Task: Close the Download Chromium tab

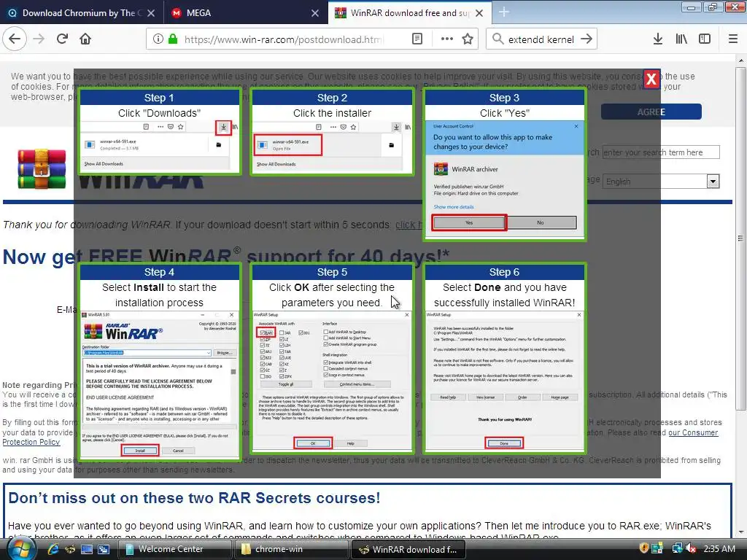Action: pyautogui.click(x=151, y=13)
